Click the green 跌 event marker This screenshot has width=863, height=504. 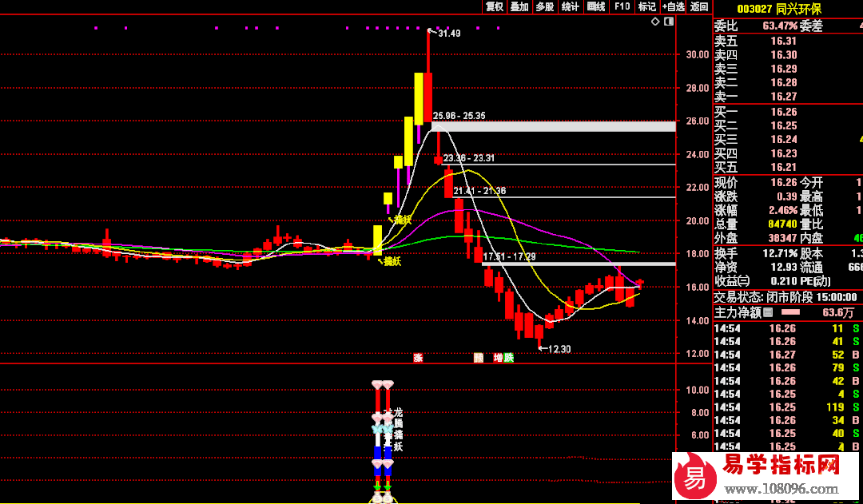coord(508,358)
